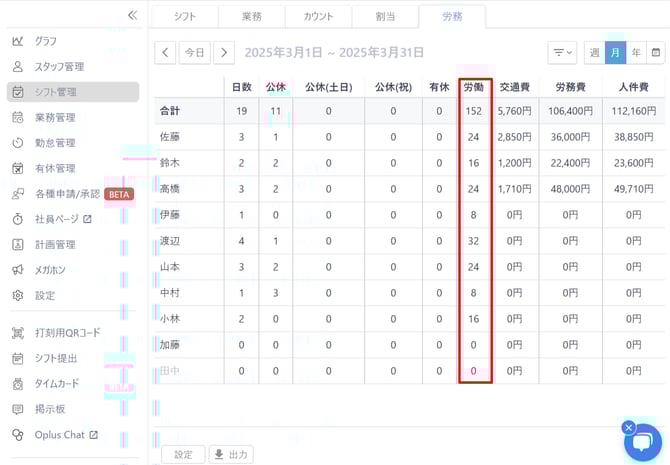
Task: Open グラフ chart page
Action: [x=46, y=41]
